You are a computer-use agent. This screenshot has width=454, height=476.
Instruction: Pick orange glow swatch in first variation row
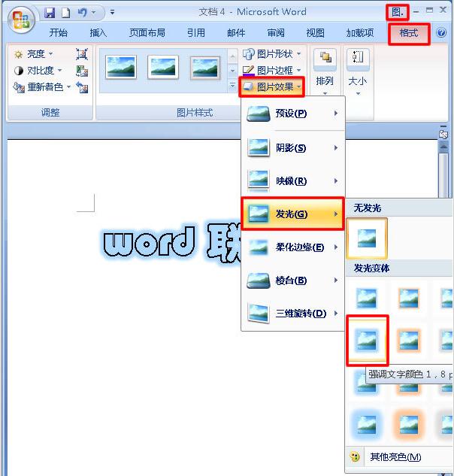(409, 299)
